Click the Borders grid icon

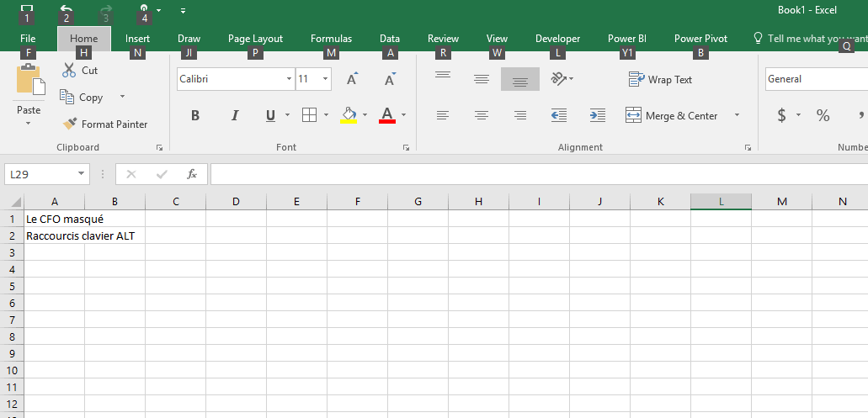point(309,115)
